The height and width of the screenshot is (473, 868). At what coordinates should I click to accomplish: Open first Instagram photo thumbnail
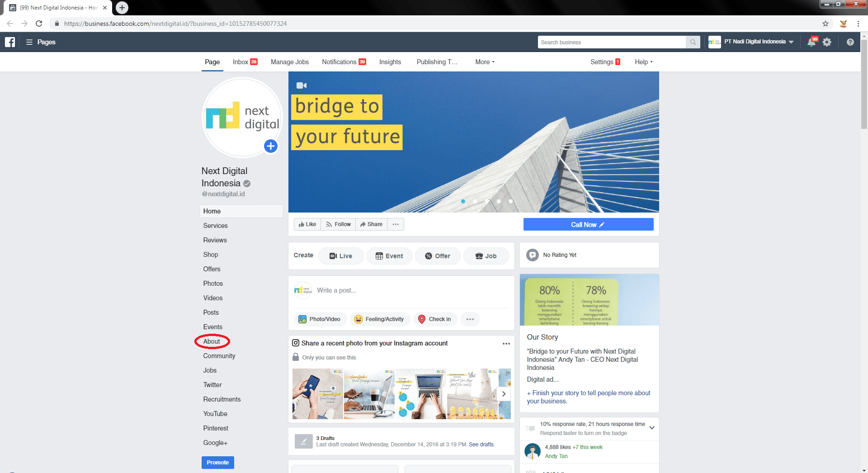[x=317, y=394]
